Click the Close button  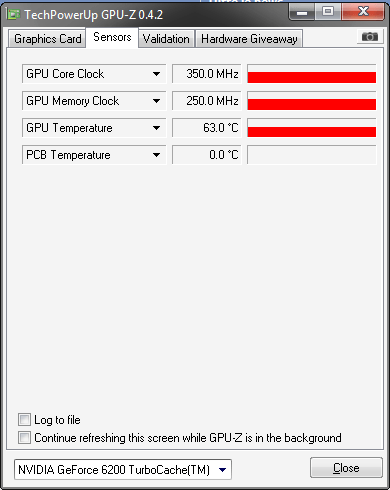click(x=346, y=468)
